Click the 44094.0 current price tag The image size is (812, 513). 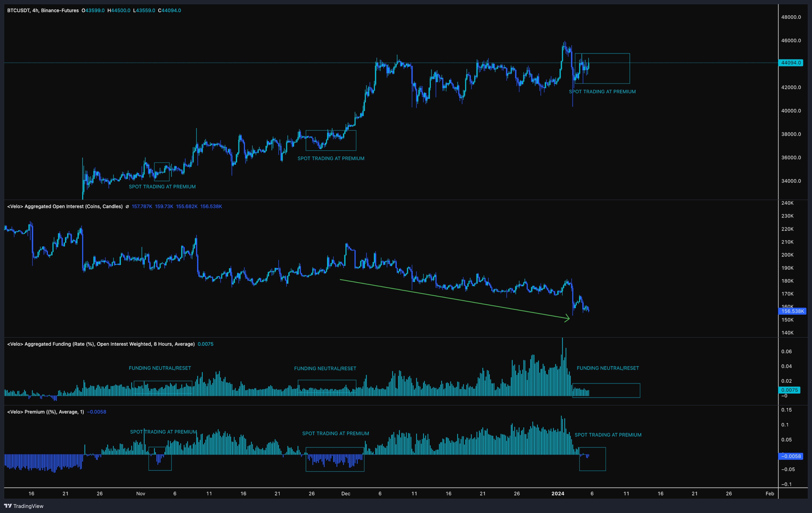[791, 63]
